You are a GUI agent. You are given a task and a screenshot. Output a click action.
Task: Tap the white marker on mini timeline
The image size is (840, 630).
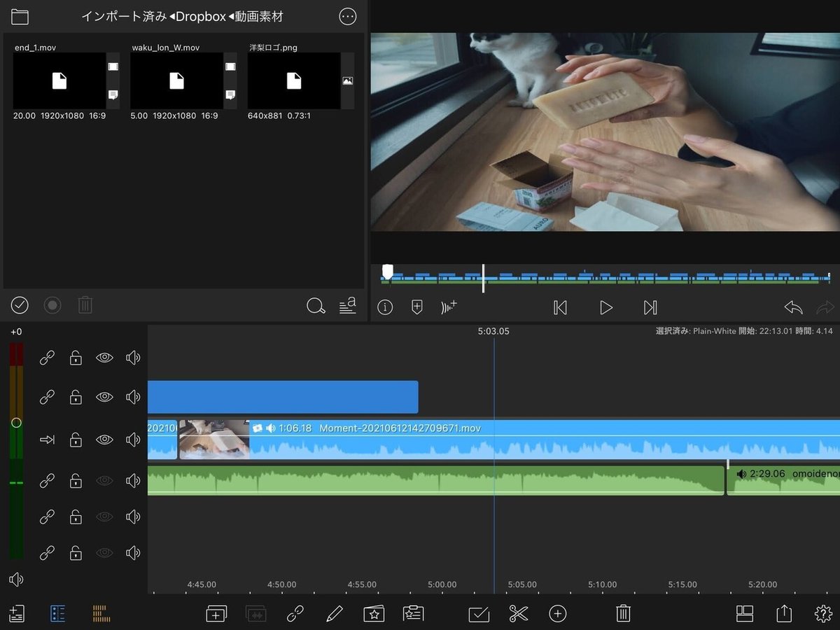(388, 272)
